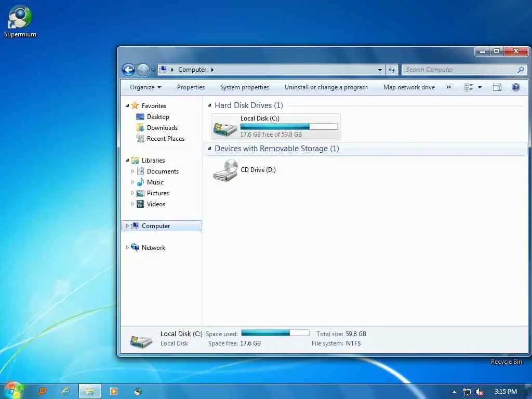The image size is (532, 399).
Task: Toggle the preview pane
Action: pos(497,87)
